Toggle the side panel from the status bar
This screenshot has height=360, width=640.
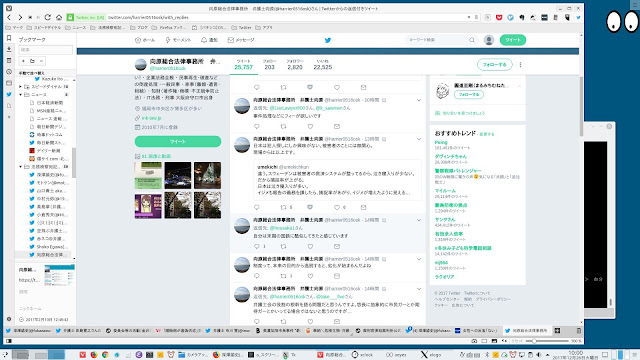click(x=9, y=341)
